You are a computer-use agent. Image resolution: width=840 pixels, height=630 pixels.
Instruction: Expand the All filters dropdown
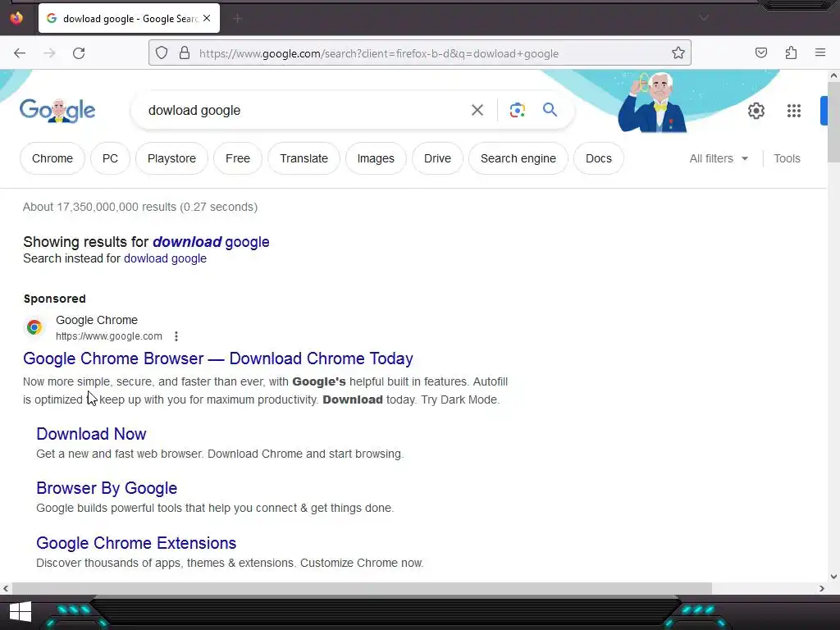click(x=719, y=158)
